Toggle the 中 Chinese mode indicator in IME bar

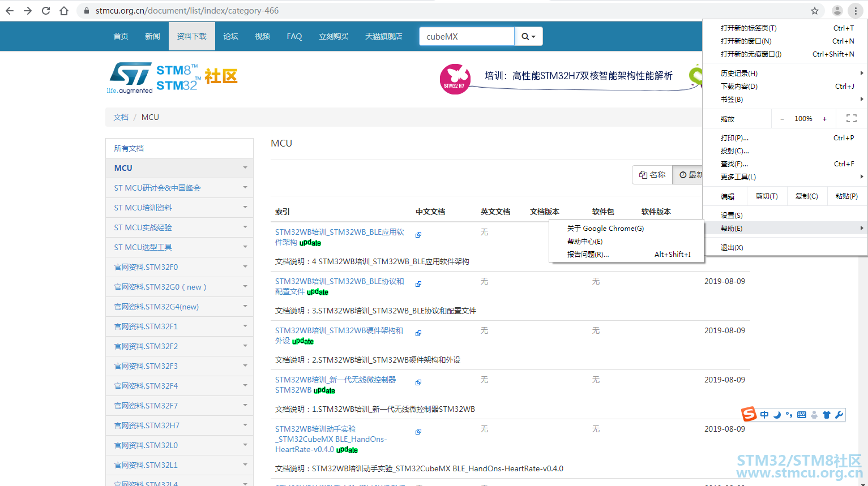(764, 415)
